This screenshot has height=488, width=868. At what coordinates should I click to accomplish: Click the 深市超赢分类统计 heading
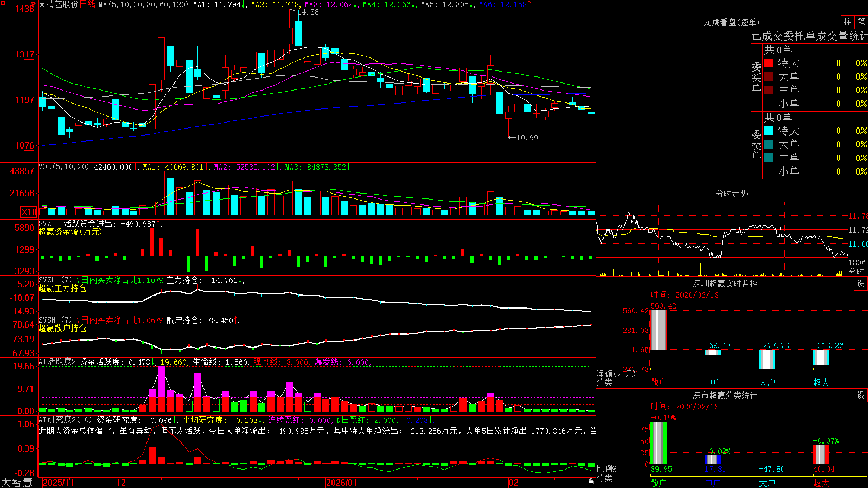(725, 395)
